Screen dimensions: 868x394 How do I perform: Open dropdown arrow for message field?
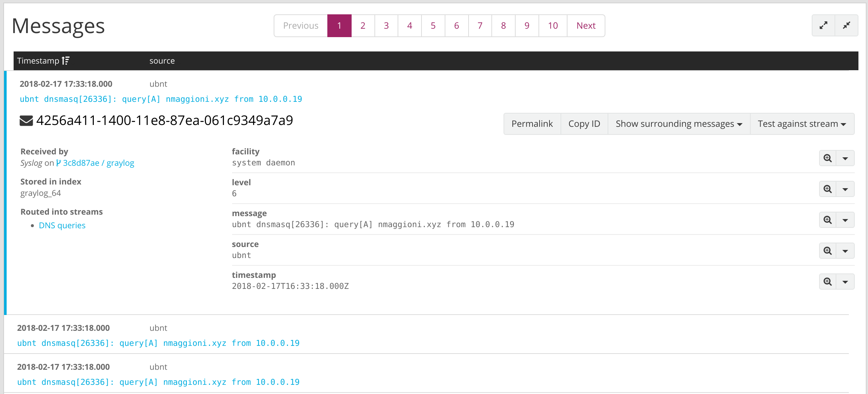click(x=845, y=220)
